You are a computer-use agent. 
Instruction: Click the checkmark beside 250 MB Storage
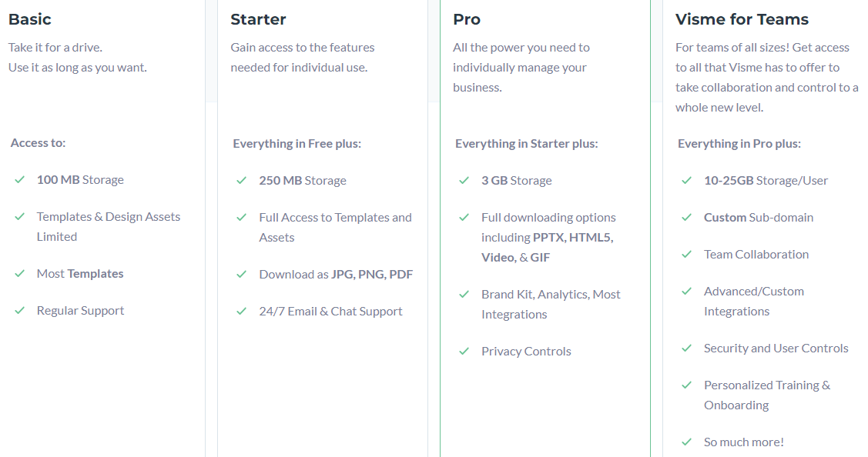[241, 180]
